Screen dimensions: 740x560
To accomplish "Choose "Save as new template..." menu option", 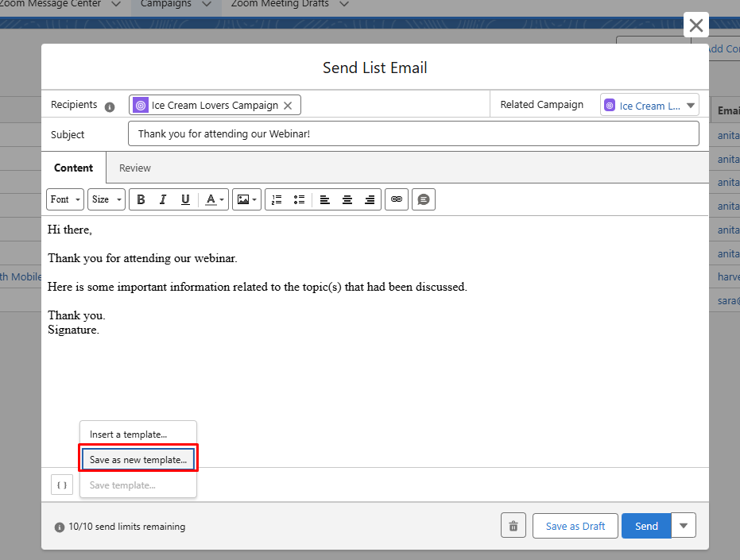I will point(138,460).
